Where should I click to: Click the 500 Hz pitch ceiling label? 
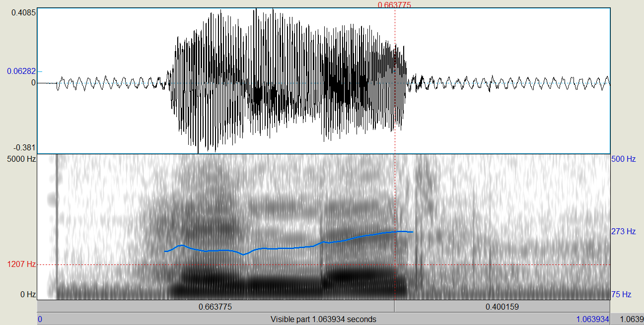click(624, 159)
